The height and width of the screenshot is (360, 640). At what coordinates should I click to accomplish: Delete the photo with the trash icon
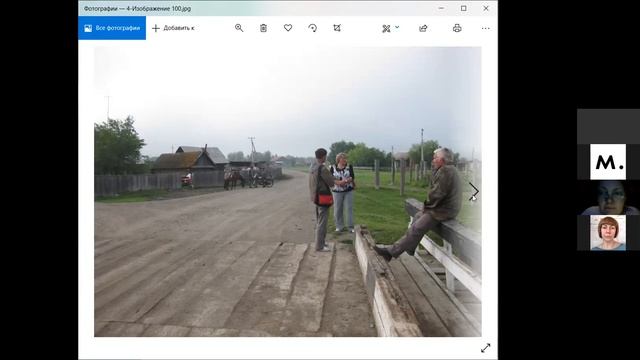tap(263, 28)
